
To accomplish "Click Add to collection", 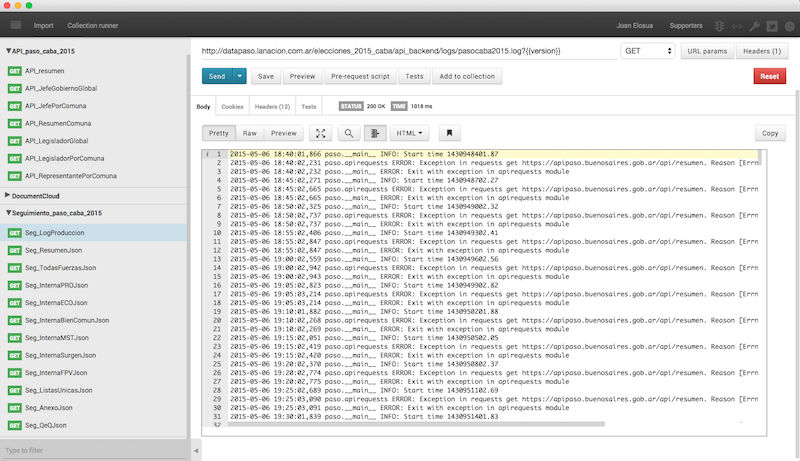I will coord(467,76).
